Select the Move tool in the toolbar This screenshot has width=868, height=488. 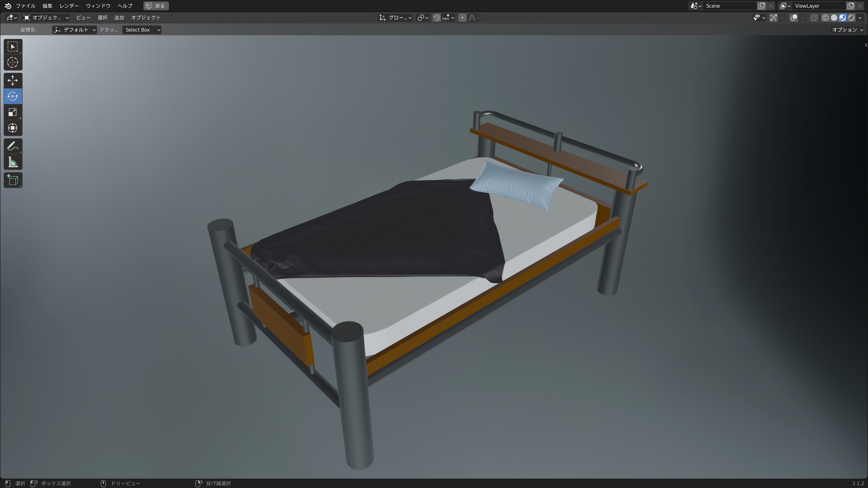coord(13,80)
